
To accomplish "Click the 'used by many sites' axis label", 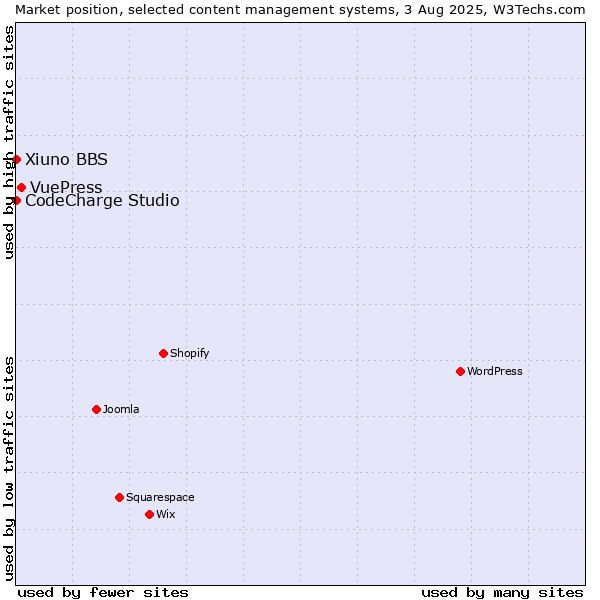I will tap(502, 593).
